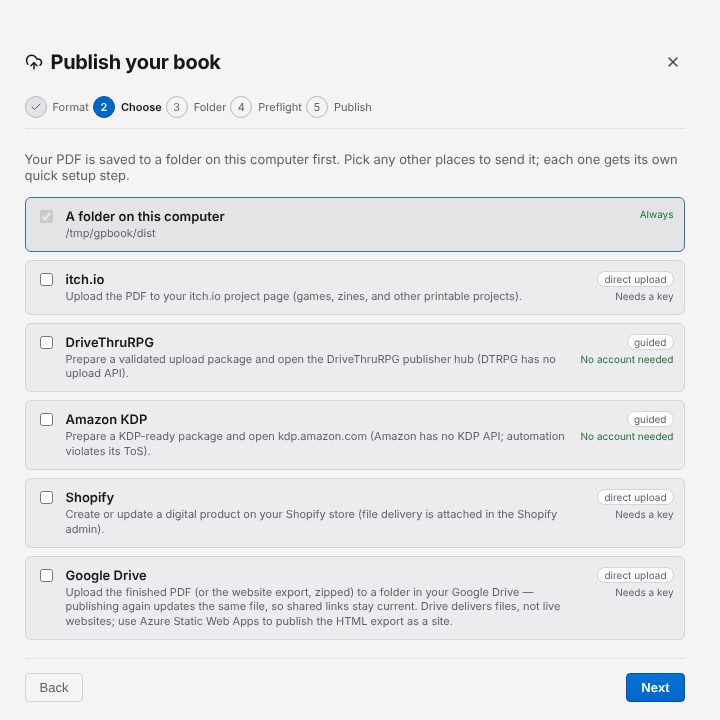Open the Publish step label
Image resolution: width=720 pixels, height=720 pixels.
point(353,107)
